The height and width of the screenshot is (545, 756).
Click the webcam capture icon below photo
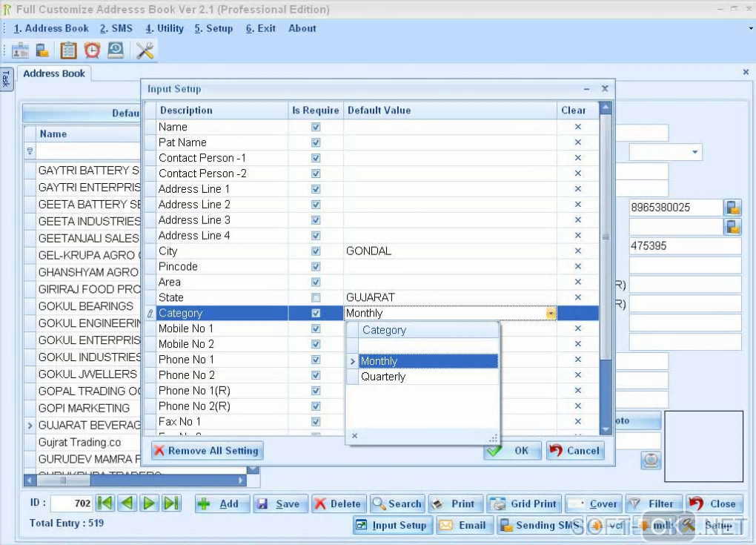click(x=651, y=460)
